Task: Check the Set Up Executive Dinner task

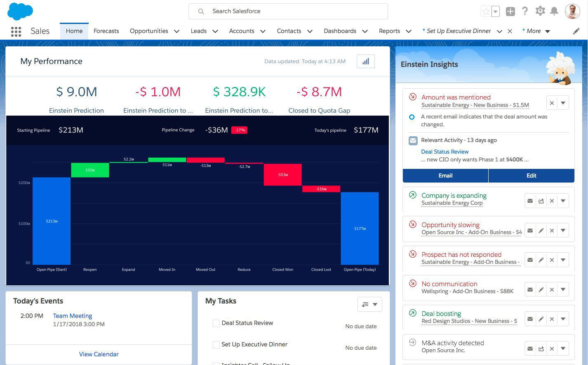Action: [216, 345]
